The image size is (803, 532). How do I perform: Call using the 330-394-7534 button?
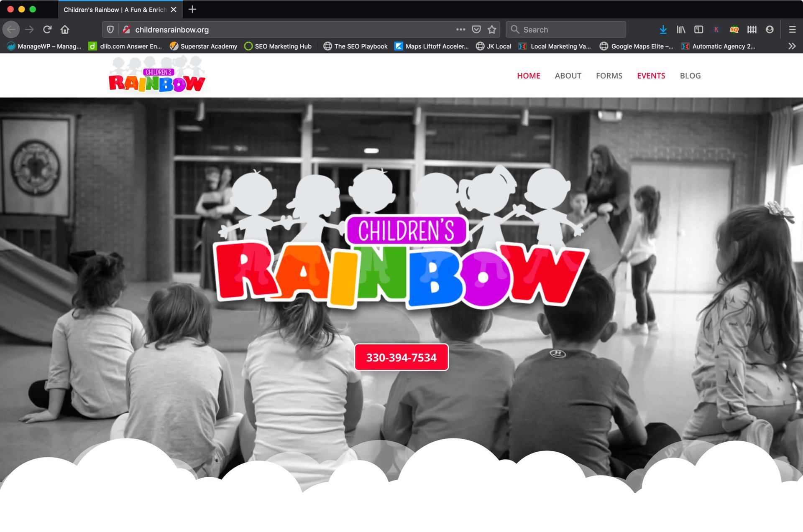pos(401,357)
